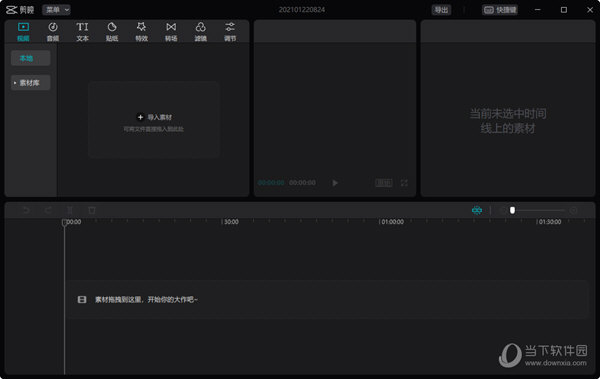Viewport: 600px width, 379px height.
Task: Click the current time 00:00:00 readout
Action: pos(271,183)
